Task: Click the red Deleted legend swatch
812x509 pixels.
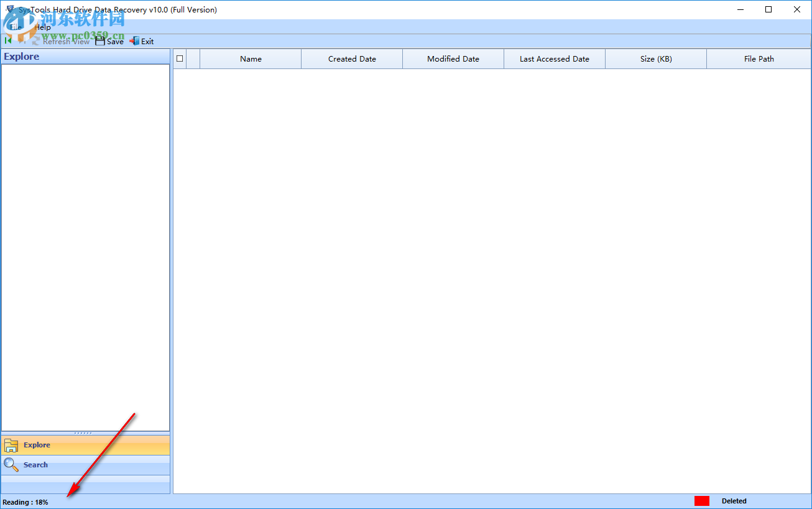Action: coord(701,500)
